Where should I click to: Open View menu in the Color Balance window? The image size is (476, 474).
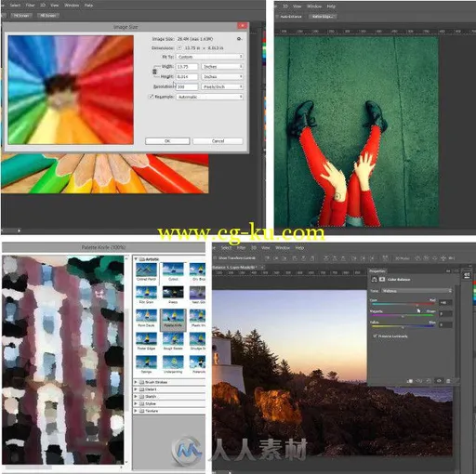266,248
